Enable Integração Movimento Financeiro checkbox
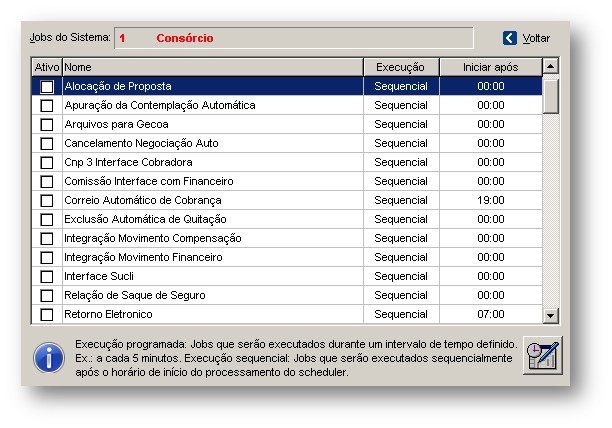Screen dimensions: 612x428 point(47,258)
